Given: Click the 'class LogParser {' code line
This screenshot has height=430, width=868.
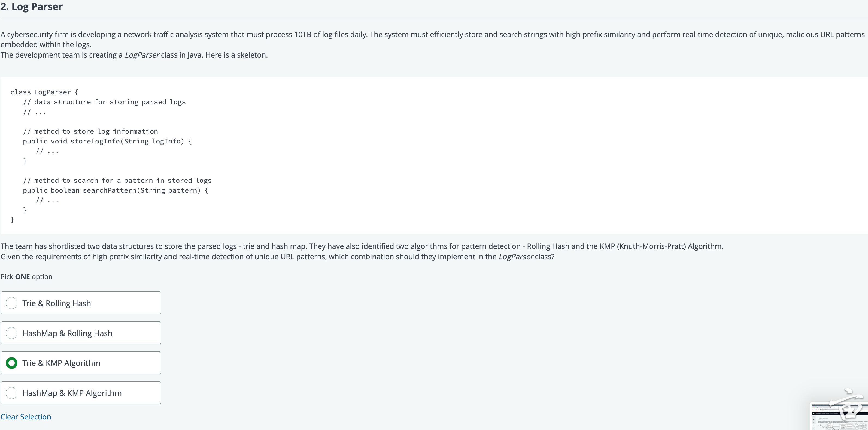Looking at the screenshot, I should click(44, 92).
